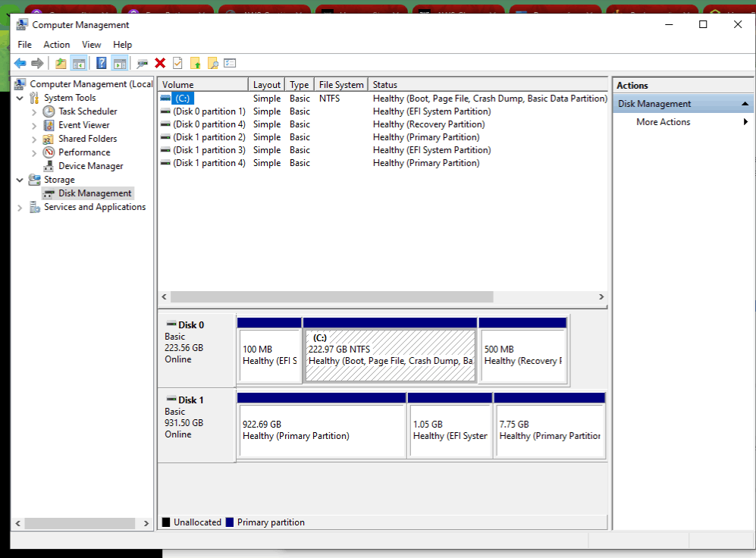
Task: Expand the Services and Applications node
Action: point(20,208)
